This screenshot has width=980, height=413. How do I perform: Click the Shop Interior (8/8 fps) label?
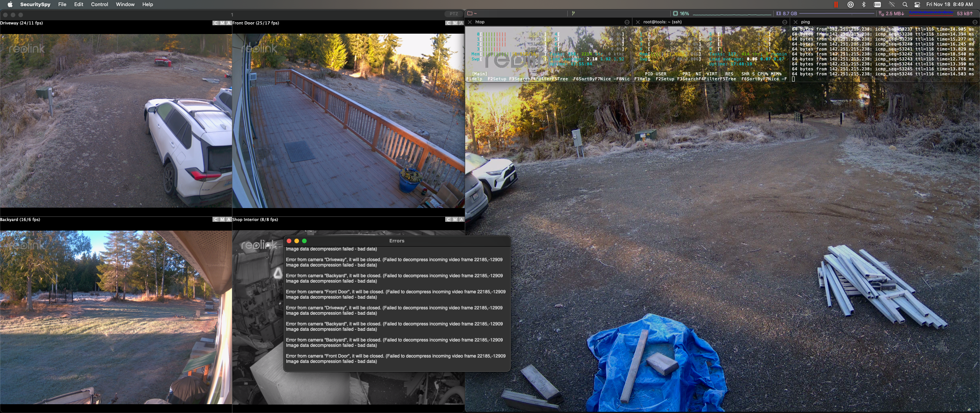tap(255, 220)
